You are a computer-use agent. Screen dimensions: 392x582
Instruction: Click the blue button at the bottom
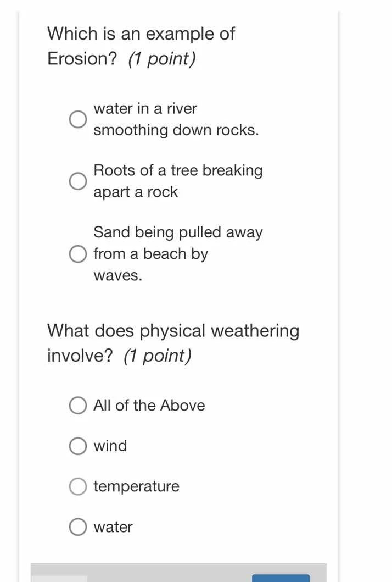point(281,578)
